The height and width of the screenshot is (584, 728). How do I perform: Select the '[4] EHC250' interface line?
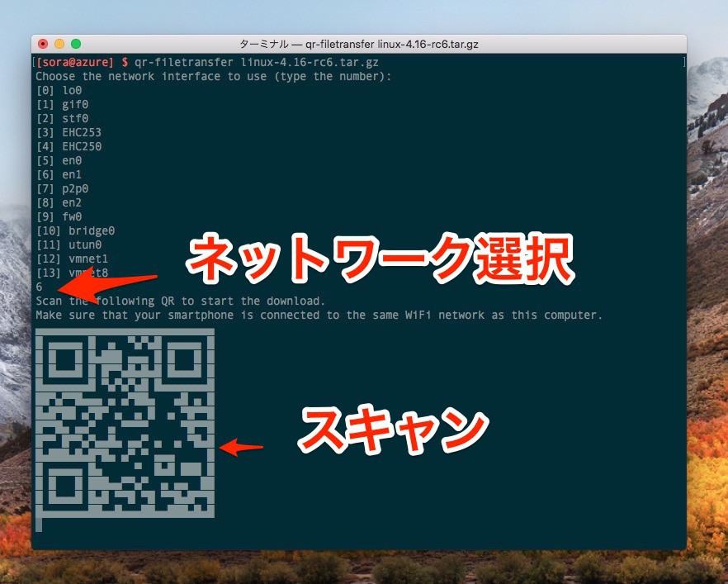click(x=69, y=146)
